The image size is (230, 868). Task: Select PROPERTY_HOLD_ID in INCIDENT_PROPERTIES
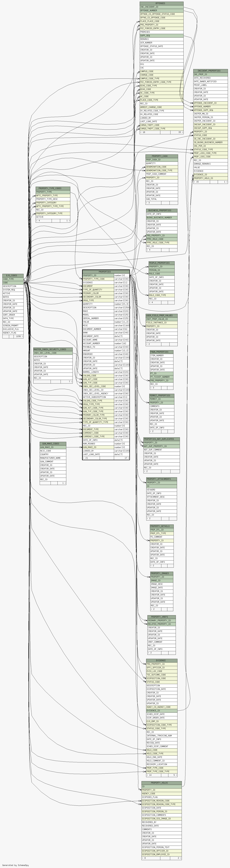point(210,178)
